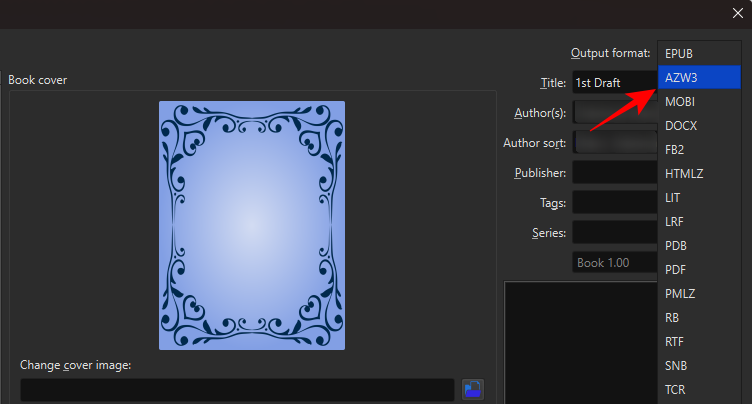Click the Book 1.00 series number box
This screenshot has height=404, width=752.
click(615, 262)
